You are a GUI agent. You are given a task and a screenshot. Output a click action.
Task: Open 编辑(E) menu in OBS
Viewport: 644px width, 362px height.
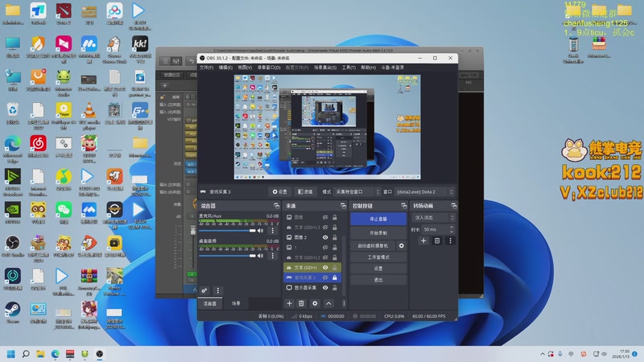(x=225, y=68)
